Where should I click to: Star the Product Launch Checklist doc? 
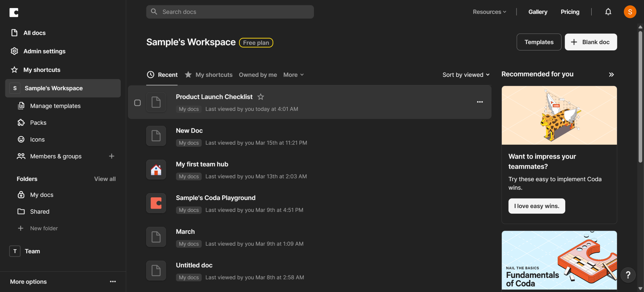click(x=261, y=97)
